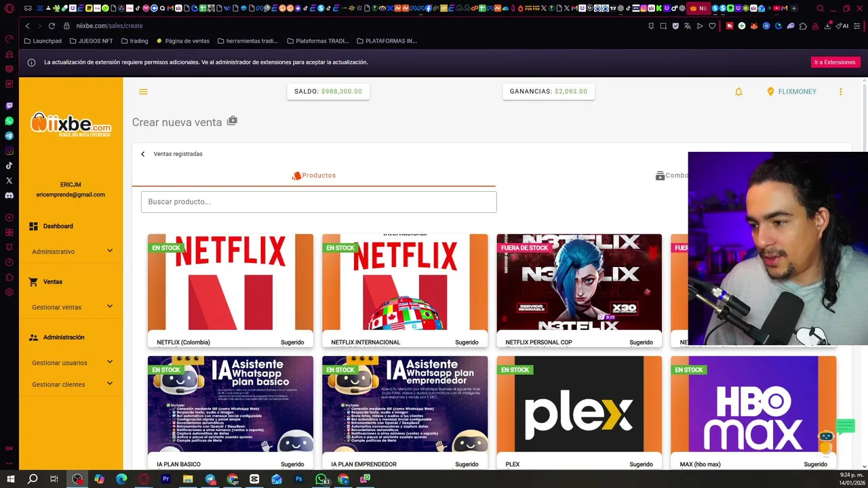Expand Gestionar ventas section

click(x=71, y=307)
